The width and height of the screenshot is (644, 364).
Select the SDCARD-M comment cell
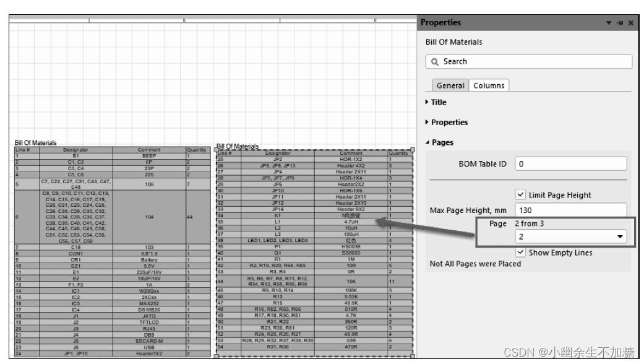(x=149, y=341)
